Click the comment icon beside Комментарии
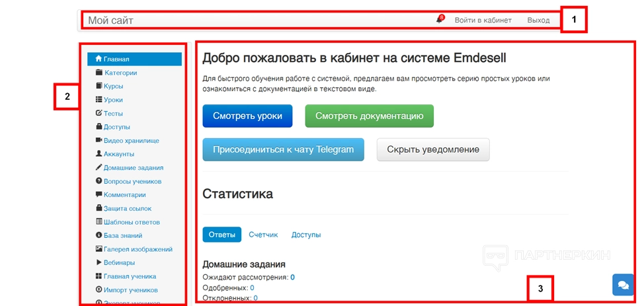 pos(99,194)
